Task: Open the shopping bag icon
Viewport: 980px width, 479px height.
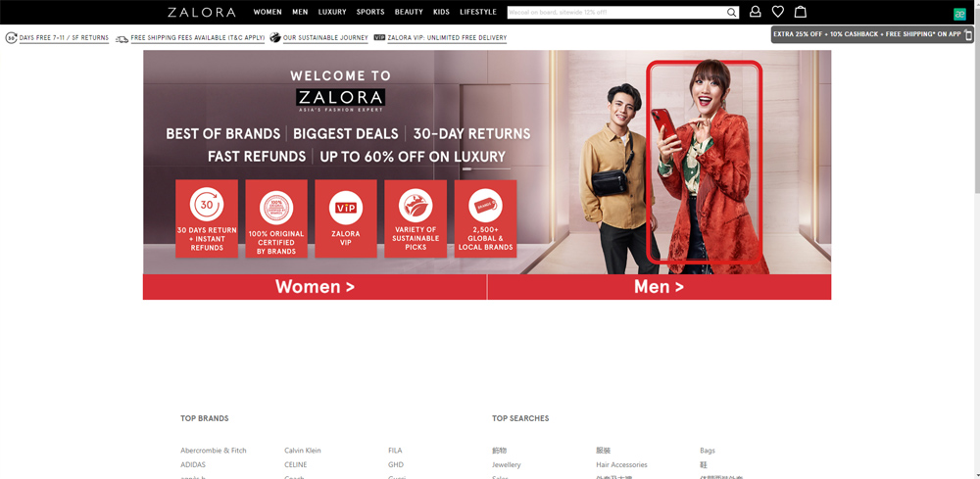Action: (801, 12)
